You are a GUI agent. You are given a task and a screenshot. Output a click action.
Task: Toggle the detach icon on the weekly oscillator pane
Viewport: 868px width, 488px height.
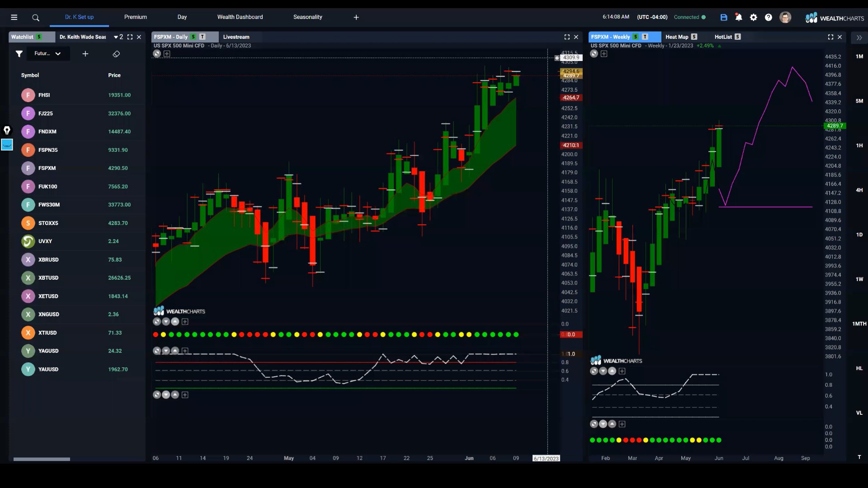pos(594,371)
